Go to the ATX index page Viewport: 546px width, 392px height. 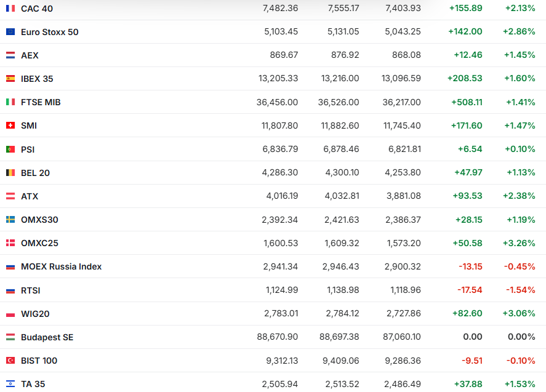coord(30,196)
